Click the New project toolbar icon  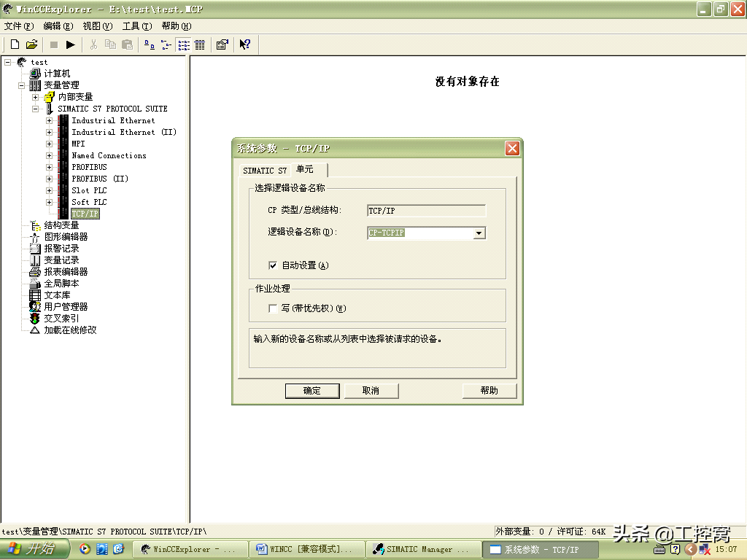(15, 44)
